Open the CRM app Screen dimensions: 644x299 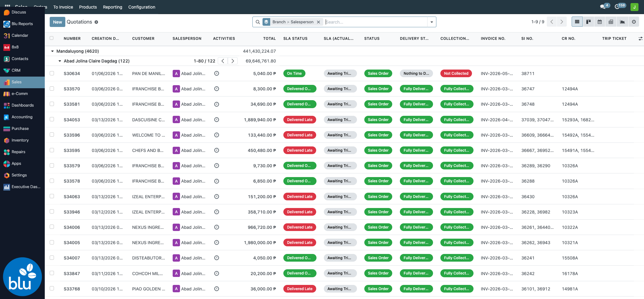click(x=22, y=70)
